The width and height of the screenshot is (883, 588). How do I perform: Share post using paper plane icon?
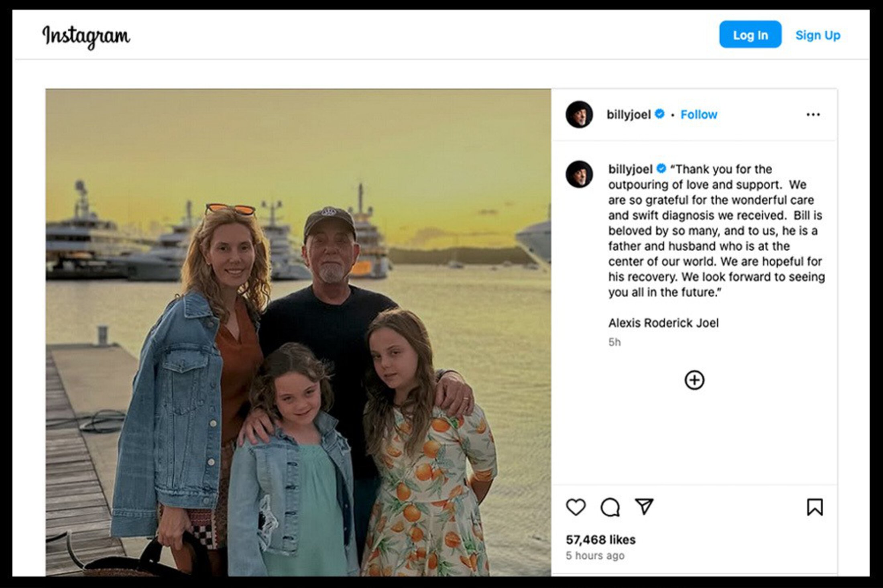[644, 507]
